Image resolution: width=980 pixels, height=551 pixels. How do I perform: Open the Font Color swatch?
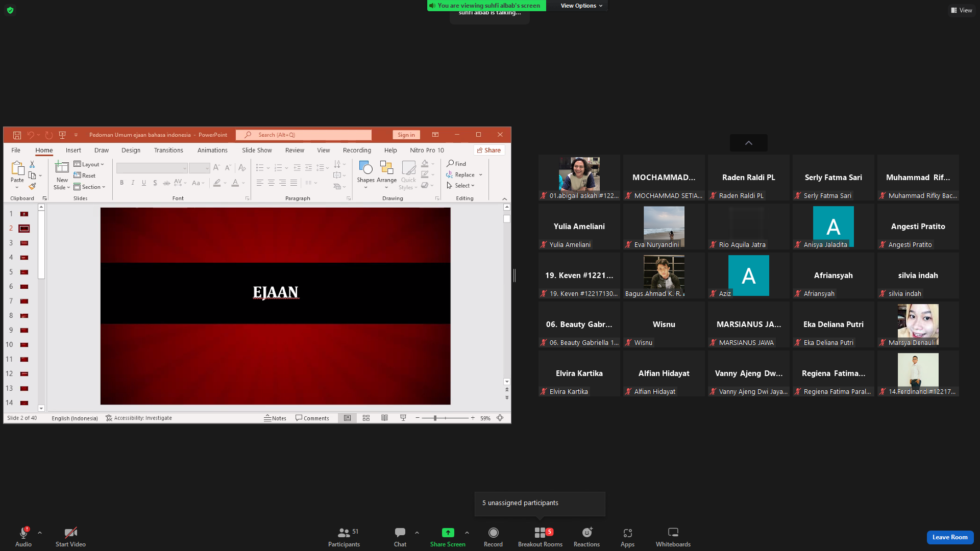click(235, 183)
